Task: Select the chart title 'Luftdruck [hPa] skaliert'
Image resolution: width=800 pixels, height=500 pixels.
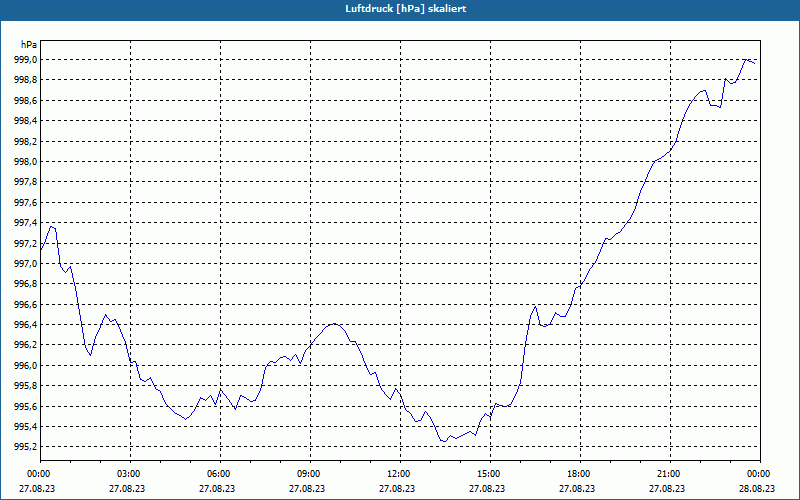Action: [406, 9]
